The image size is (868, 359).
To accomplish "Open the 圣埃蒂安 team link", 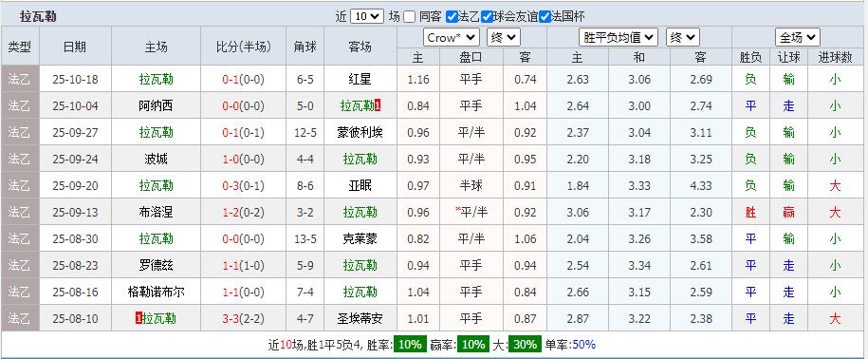I will pyautogui.click(x=360, y=318).
